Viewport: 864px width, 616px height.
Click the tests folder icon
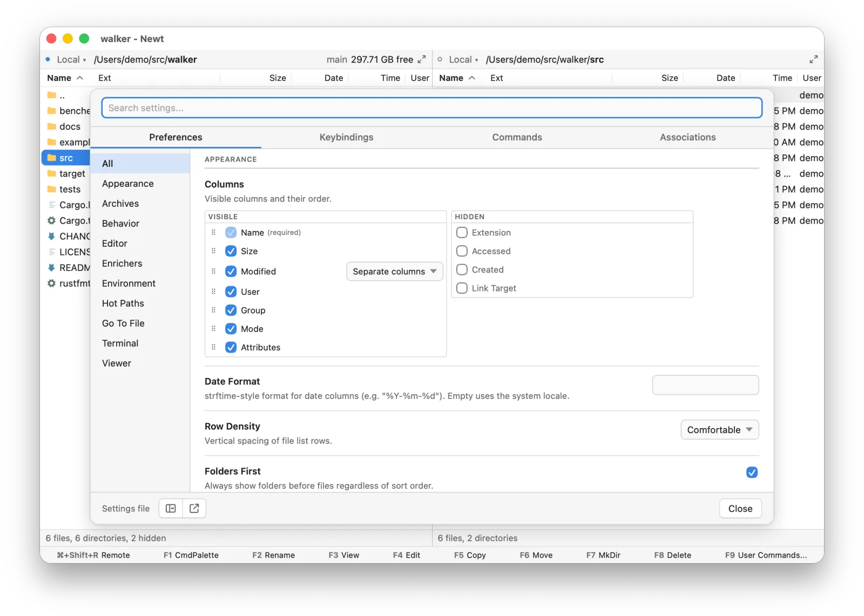(52, 189)
